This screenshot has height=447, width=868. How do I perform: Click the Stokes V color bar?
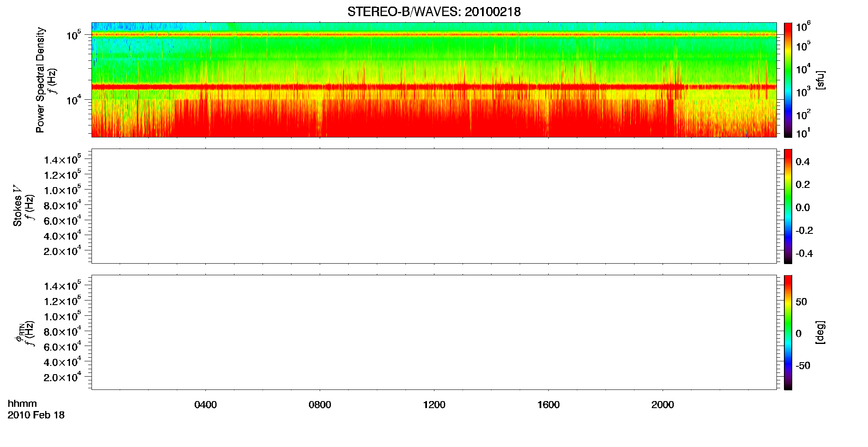[x=788, y=206]
